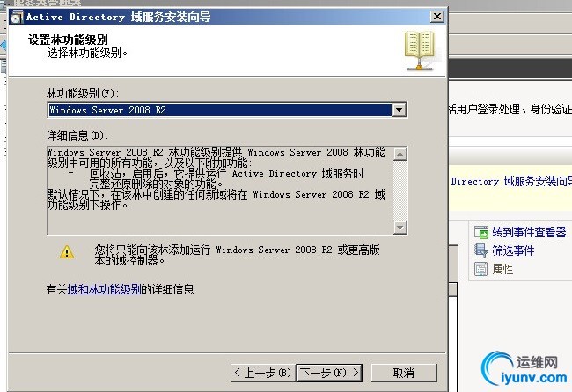572x392 pixels.
Task: Close the Active Directory wizard dialog
Action: (x=437, y=17)
